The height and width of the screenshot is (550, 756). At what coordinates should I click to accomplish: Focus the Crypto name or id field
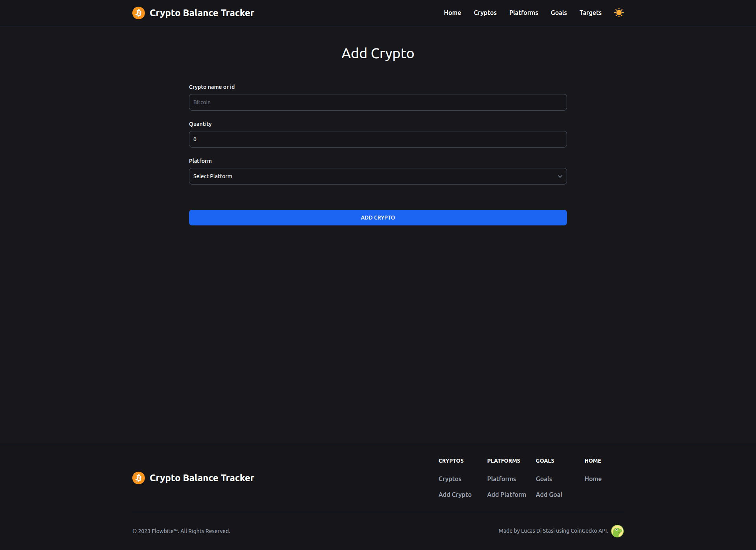tap(378, 102)
